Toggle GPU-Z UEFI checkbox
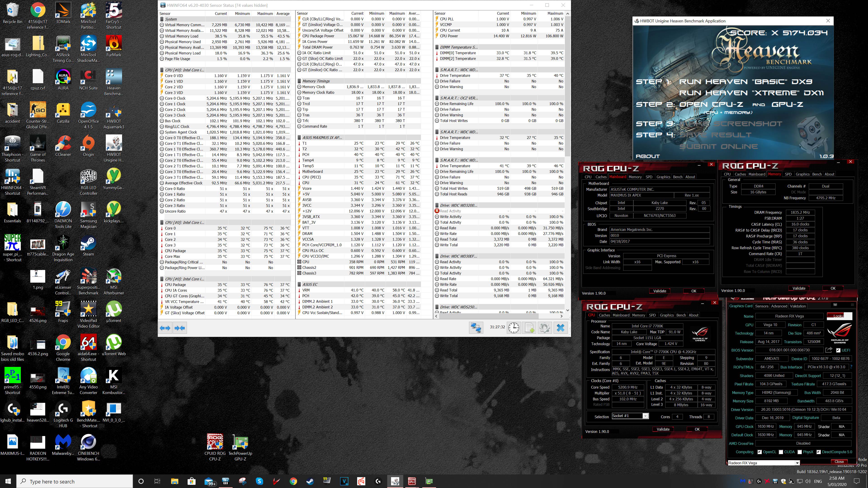The height and width of the screenshot is (488, 868). point(838,350)
